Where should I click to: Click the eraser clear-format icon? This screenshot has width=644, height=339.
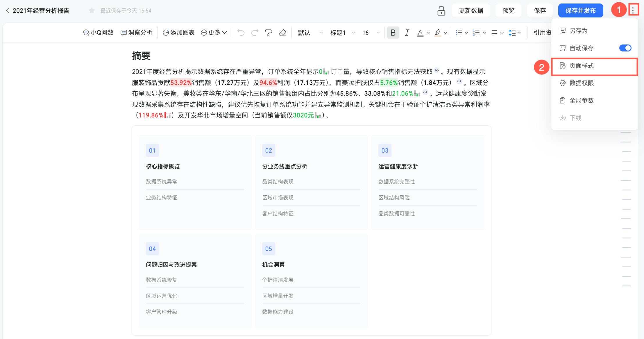pyautogui.click(x=282, y=33)
